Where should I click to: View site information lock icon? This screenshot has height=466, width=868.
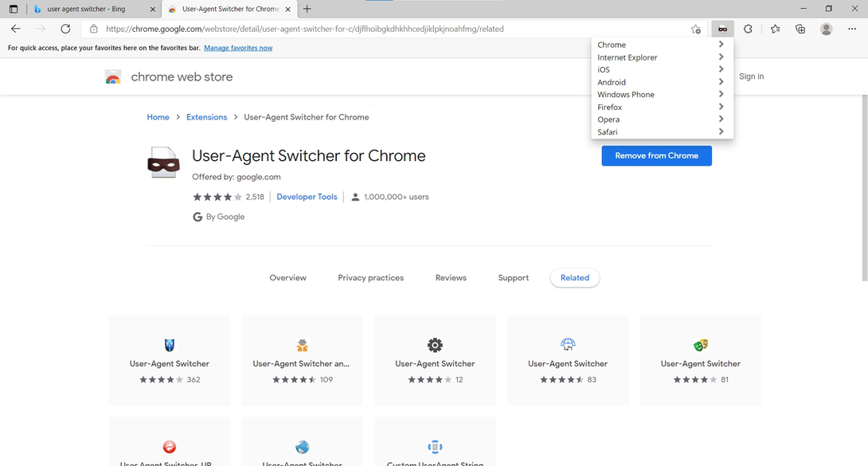point(93,29)
